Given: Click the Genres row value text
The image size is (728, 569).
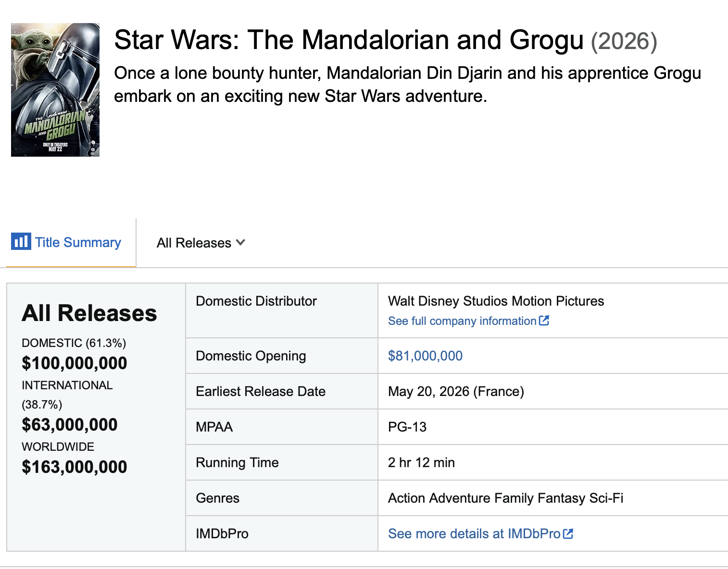Looking at the screenshot, I should pyautogui.click(x=505, y=498).
